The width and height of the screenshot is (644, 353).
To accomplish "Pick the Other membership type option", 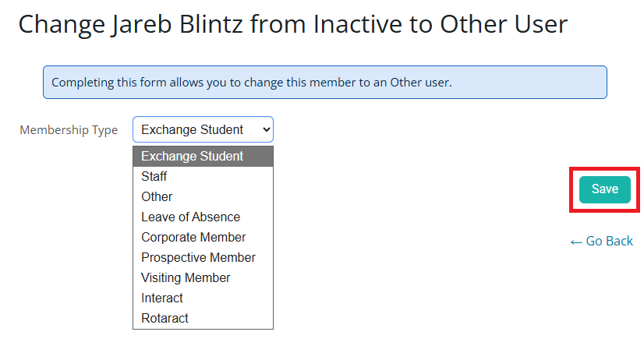I will click(157, 196).
